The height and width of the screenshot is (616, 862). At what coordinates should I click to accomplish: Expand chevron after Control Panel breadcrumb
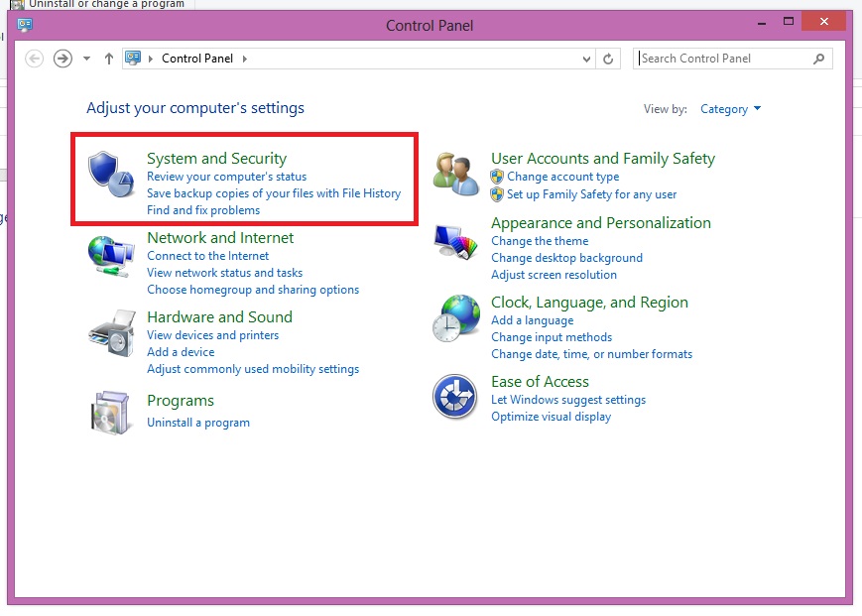click(x=245, y=59)
